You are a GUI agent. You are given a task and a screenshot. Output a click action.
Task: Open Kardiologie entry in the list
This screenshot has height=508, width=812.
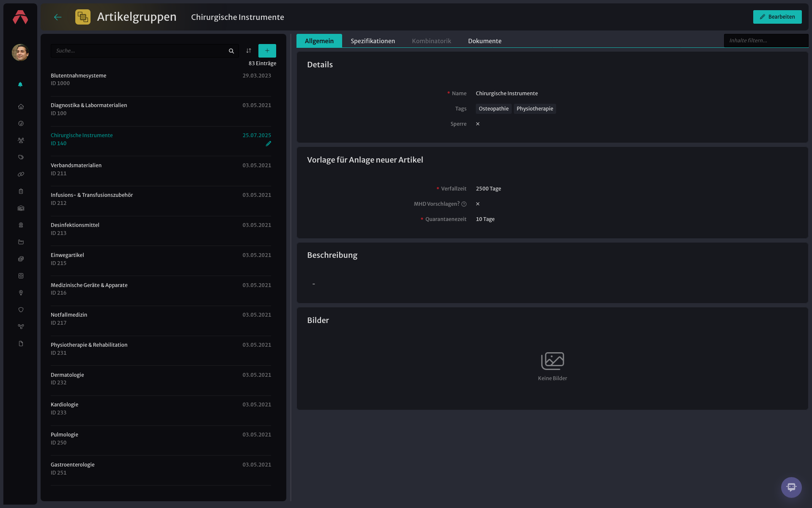point(161,409)
